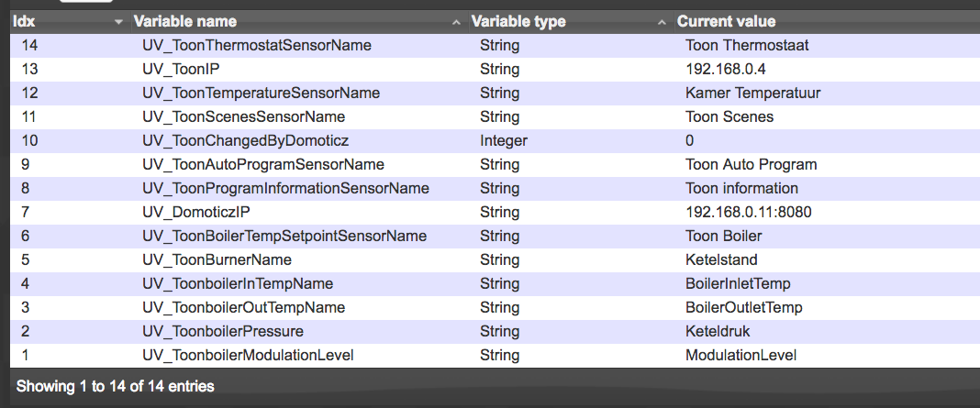Select UV_ToonTemperatureSensorName entry
This screenshot has height=408, width=980.
coord(262,94)
